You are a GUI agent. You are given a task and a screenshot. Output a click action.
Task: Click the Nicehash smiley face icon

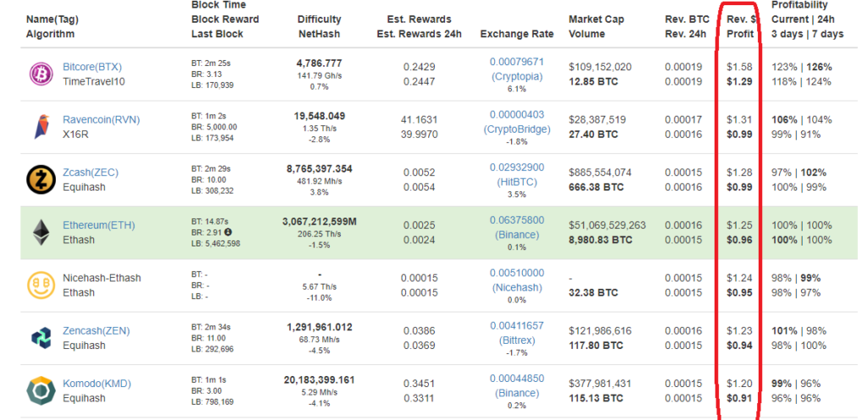41,285
